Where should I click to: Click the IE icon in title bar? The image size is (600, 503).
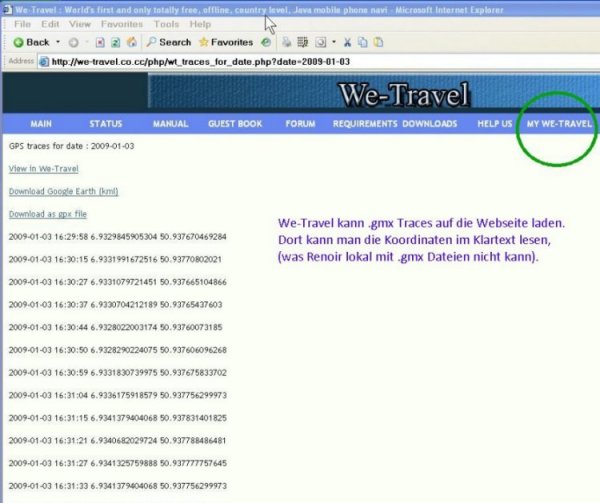click(x=7, y=10)
